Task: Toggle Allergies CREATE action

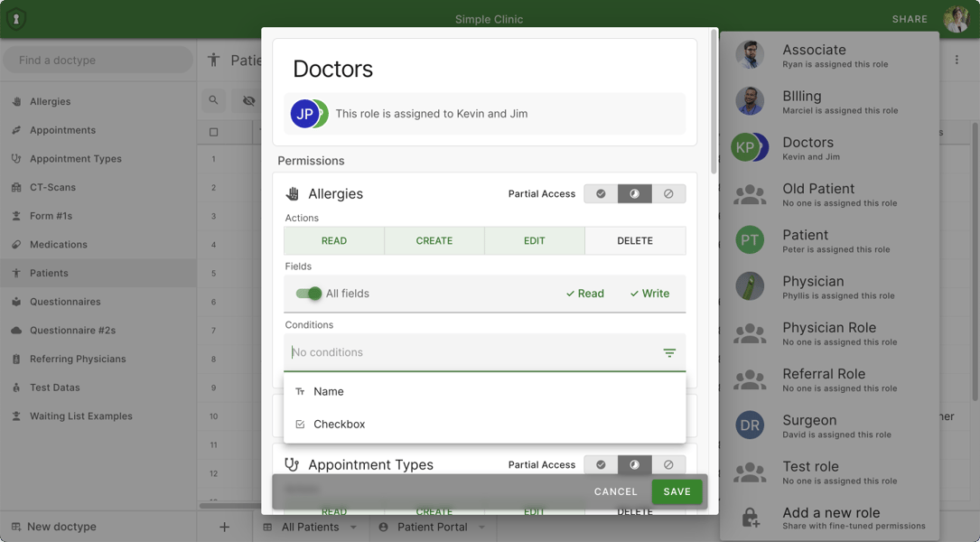Action: pos(434,240)
